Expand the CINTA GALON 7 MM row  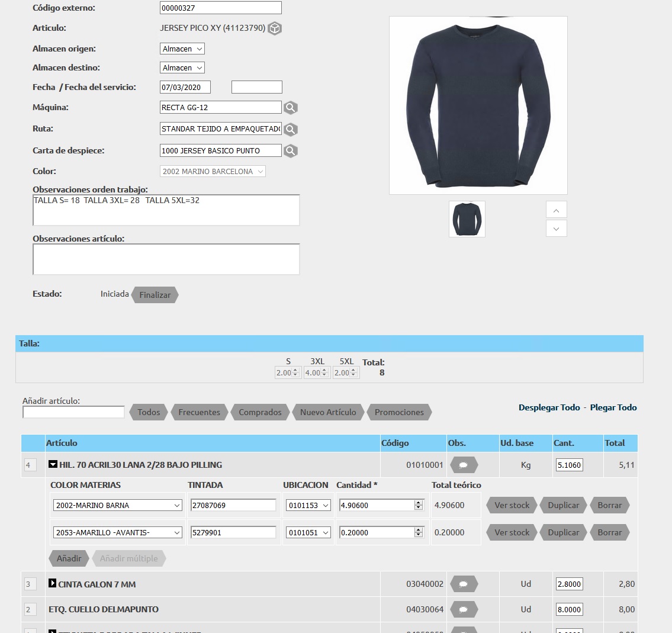pos(52,584)
